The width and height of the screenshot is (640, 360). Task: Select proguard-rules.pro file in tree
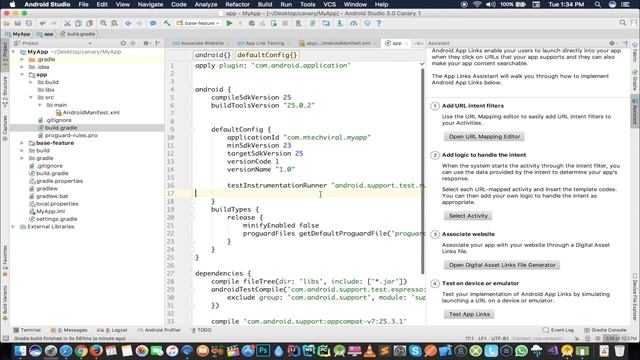click(x=68, y=136)
